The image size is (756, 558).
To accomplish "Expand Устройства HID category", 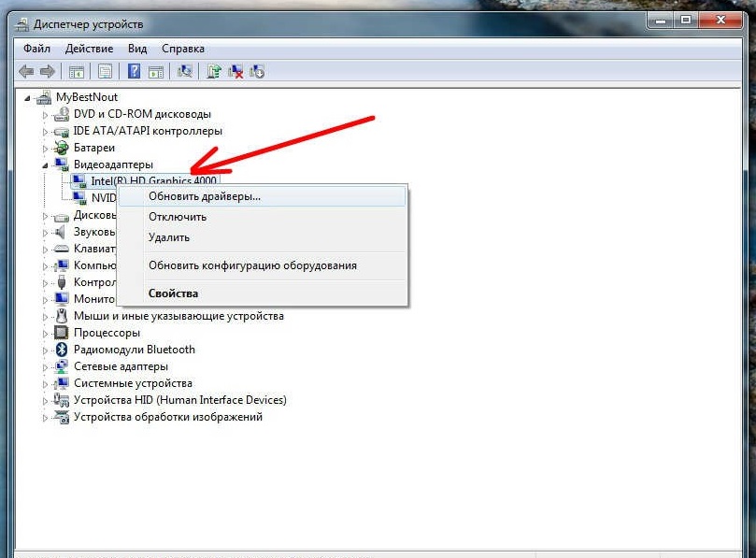I will tap(45, 401).
